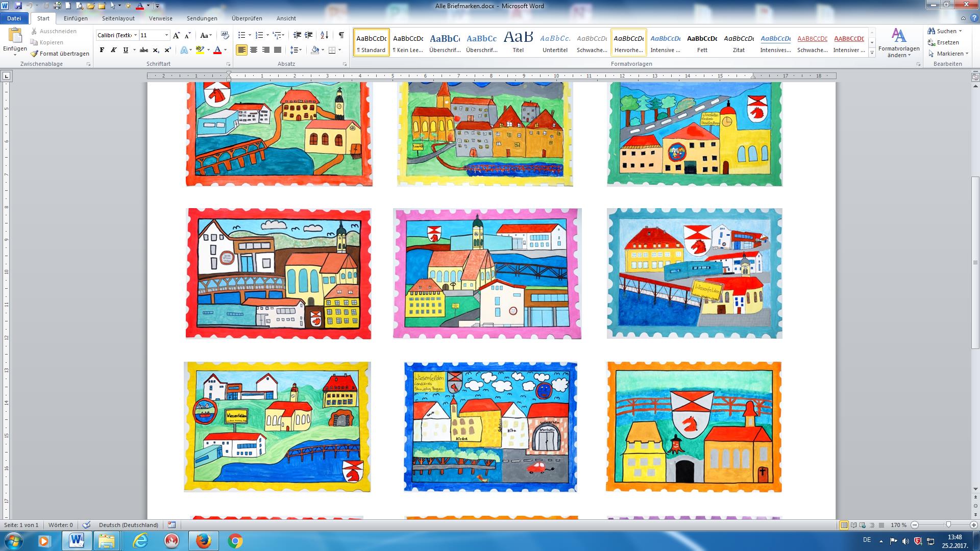The image size is (980, 551).
Task: Click the proofing status icon in status bar
Action: [x=86, y=525]
